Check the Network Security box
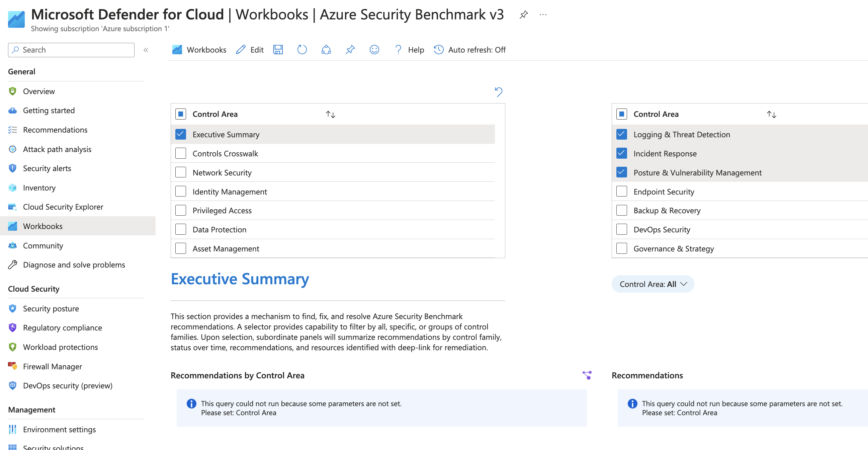This screenshot has width=868, height=450. pyautogui.click(x=181, y=172)
